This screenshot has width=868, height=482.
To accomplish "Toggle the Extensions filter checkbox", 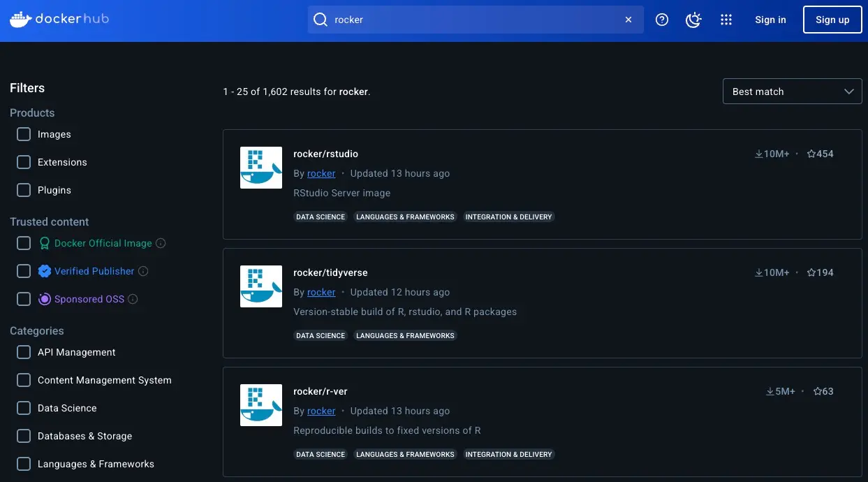I will [24, 162].
